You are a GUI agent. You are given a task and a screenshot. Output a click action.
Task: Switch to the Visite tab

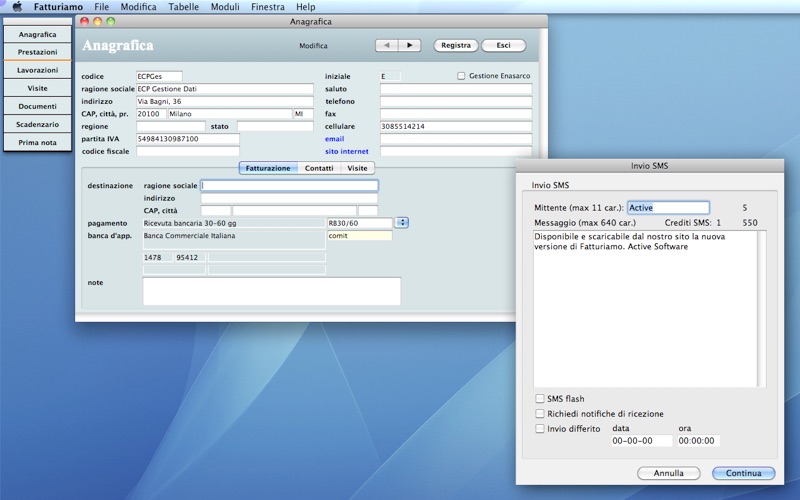coord(357,168)
